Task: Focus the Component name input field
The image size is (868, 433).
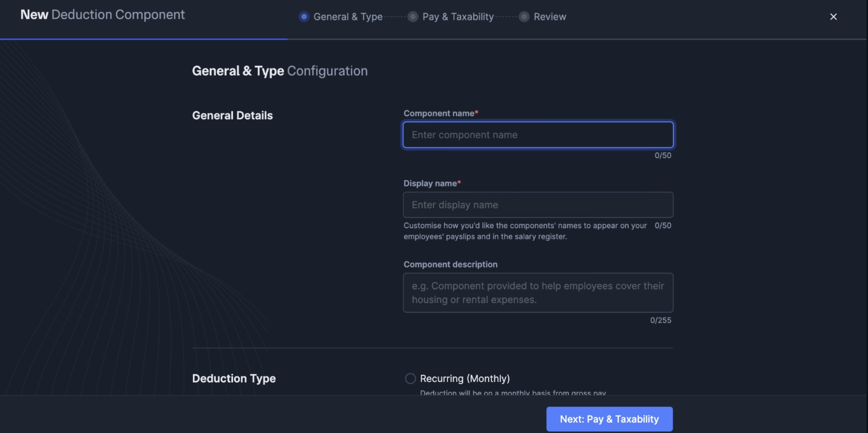Action: [538, 135]
